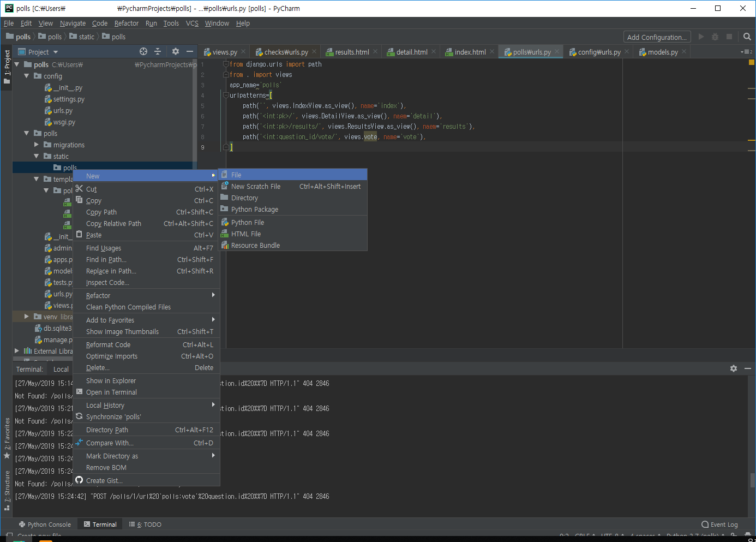Click the Cut scissors icon in context menu

79,188
